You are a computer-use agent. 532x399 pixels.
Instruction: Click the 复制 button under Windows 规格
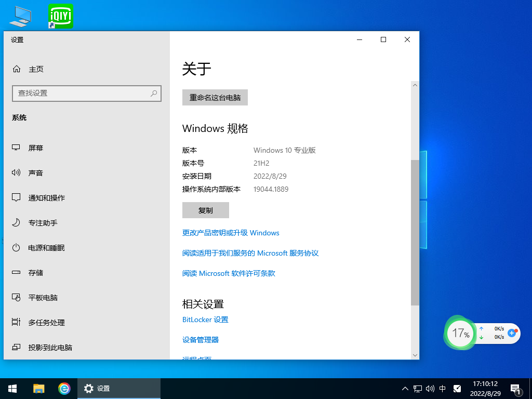[206, 210]
